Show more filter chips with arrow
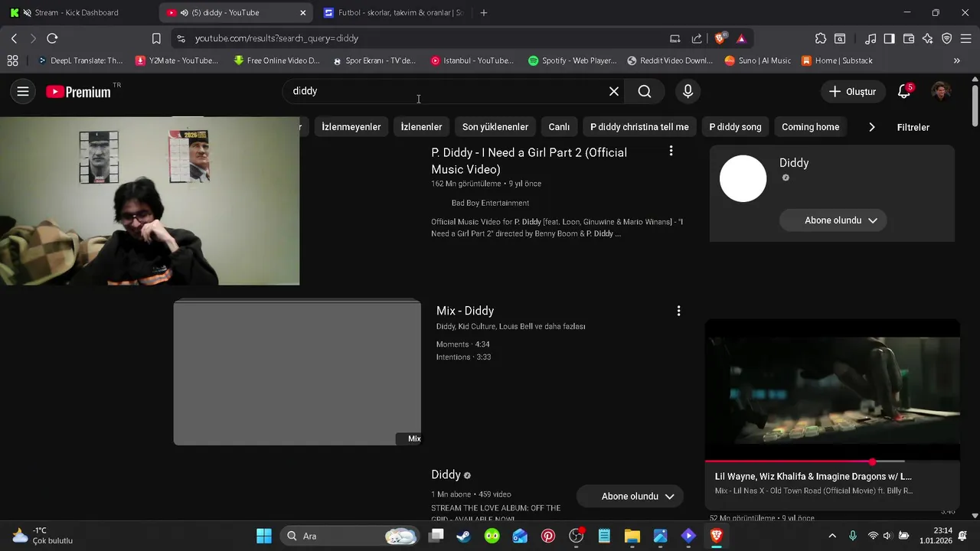980x551 pixels. [871, 127]
